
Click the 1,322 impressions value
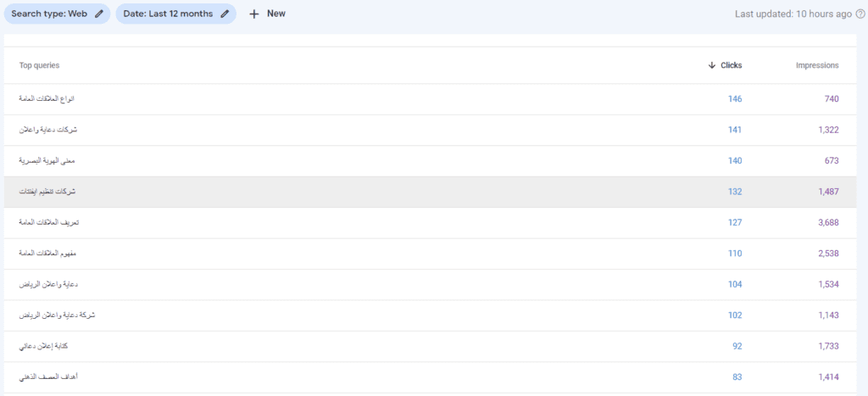829,130
